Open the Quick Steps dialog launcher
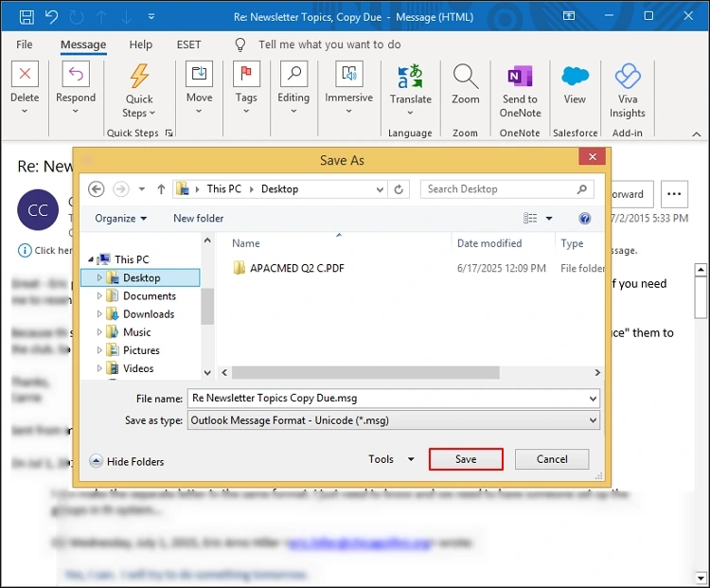 [169, 133]
